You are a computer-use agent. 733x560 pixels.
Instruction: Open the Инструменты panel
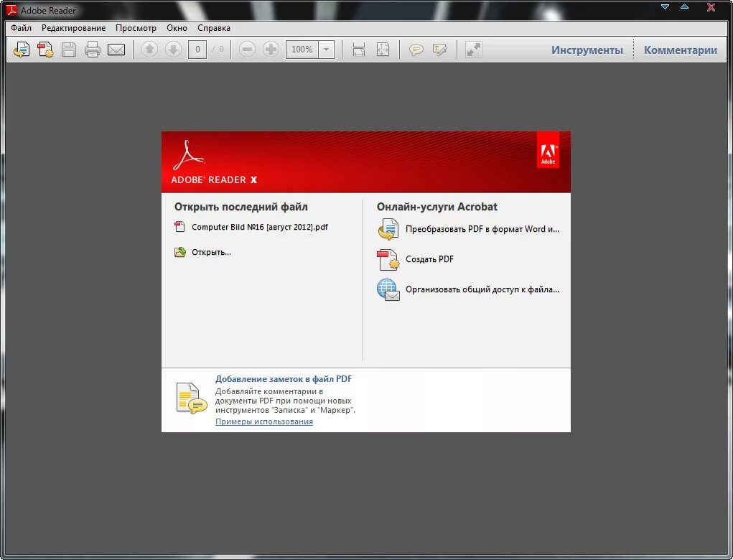point(587,50)
